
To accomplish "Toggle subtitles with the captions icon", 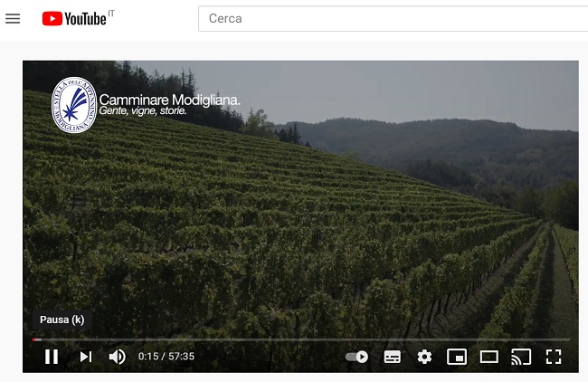I will tap(392, 357).
